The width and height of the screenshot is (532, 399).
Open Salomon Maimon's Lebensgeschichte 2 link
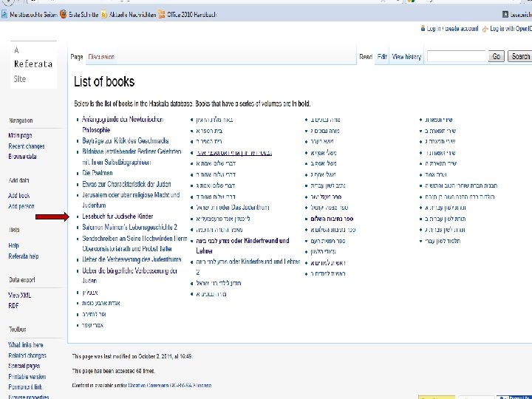tap(129, 228)
